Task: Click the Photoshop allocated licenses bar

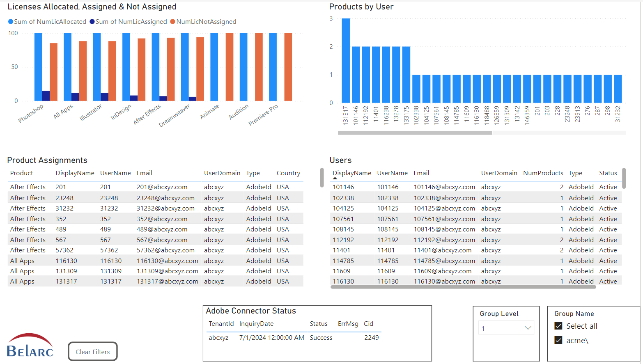Action: (x=38, y=66)
